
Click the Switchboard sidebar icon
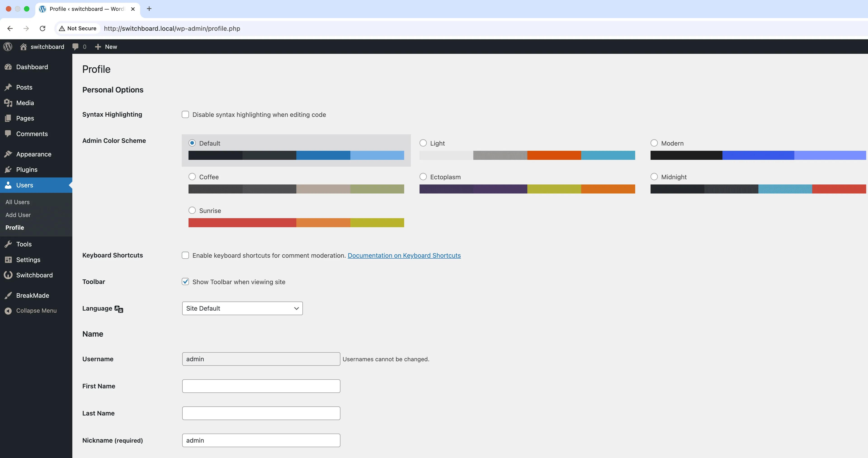click(x=8, y=275)
